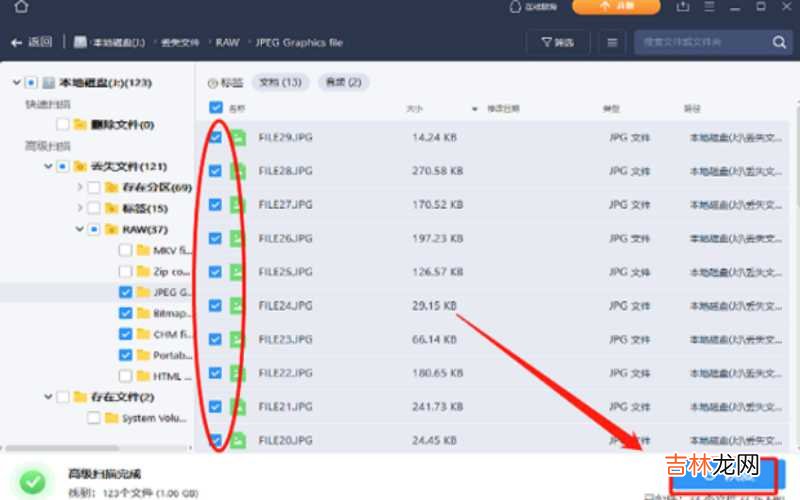Click the FILE29.JPG image file icon
Image resolution: width=800 pixels, height=500 pixels.
[238, 137]
